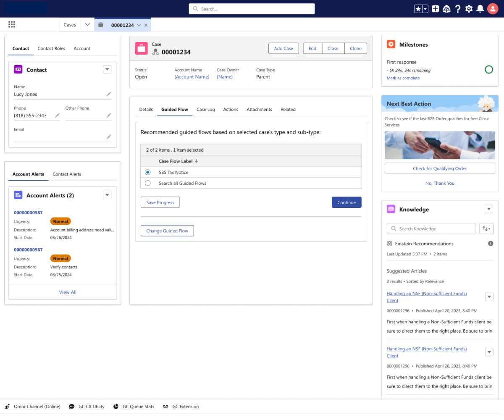Click the Add Case button
The width and height of the screenshot is (504, 420).
point(283,48)
